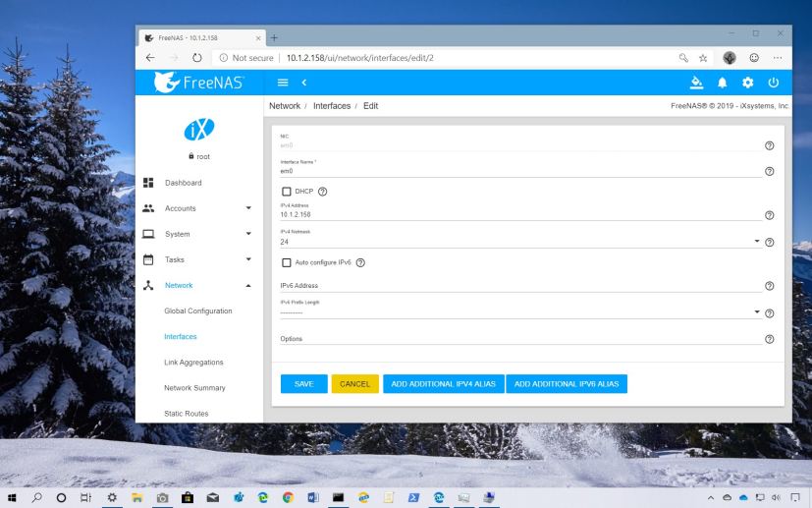Click the IPv6 Address input field
The width and height of the screenshot is (812, 508).
[x=521, y=286]
